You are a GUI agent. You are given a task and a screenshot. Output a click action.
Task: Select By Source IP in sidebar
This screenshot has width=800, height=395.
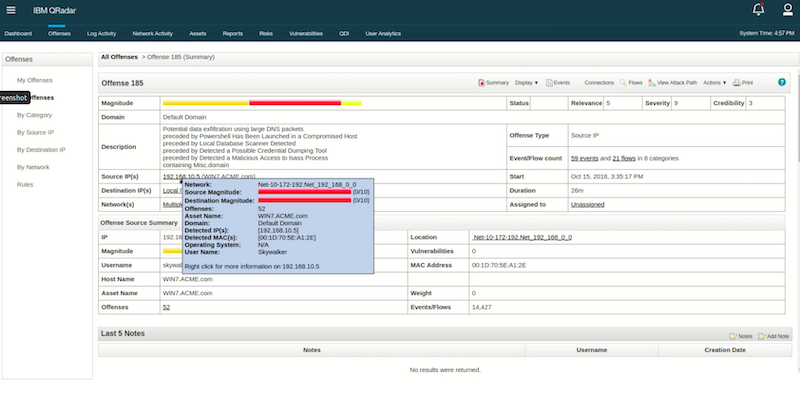(35, 132)
